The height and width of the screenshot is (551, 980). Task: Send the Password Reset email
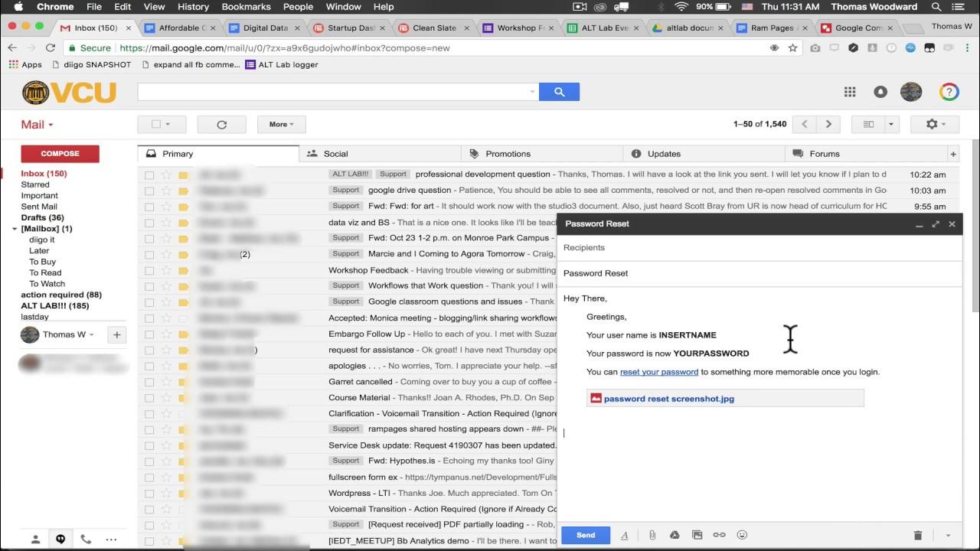coord(586,535)
